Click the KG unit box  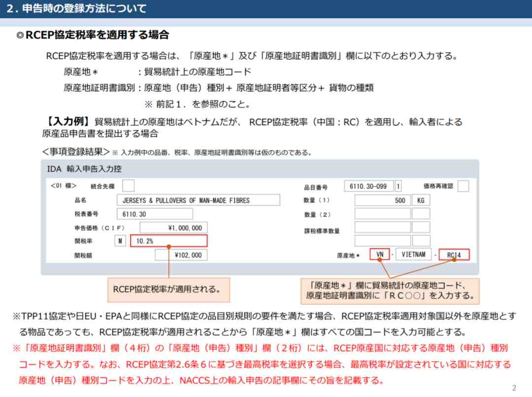point(421,200)
